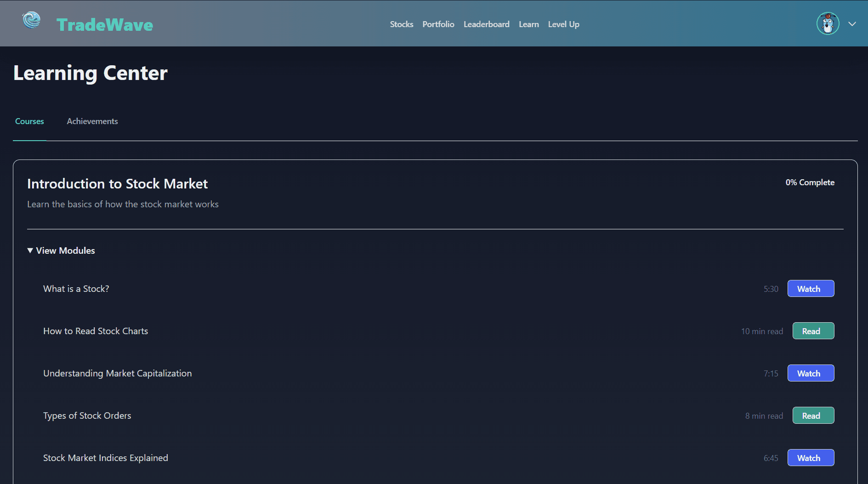The height and width of the screenshot is (484, 868).
Task: Go to the Leaderboard page
Action: pos(486,24)
